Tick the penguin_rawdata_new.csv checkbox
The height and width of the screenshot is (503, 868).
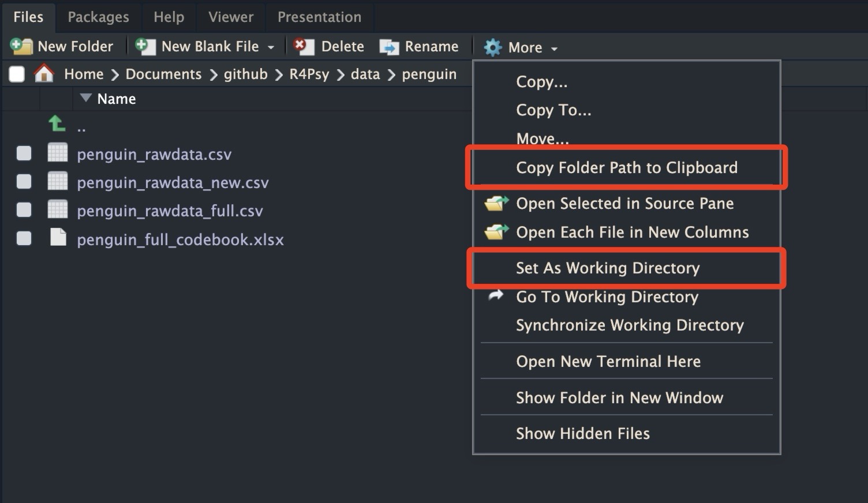click(24, 182)
